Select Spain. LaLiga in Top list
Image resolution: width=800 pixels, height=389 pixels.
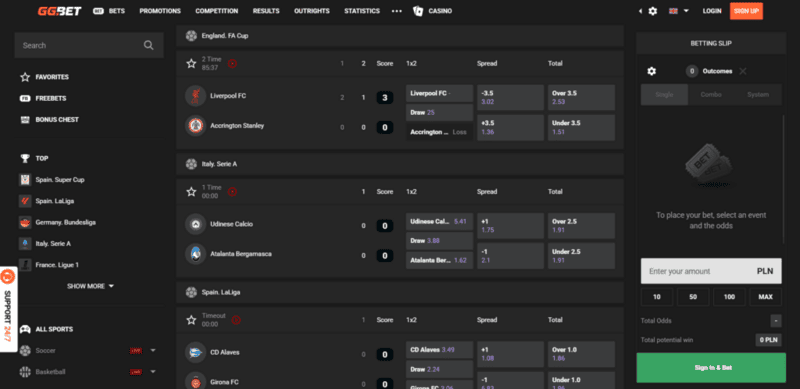55,201
